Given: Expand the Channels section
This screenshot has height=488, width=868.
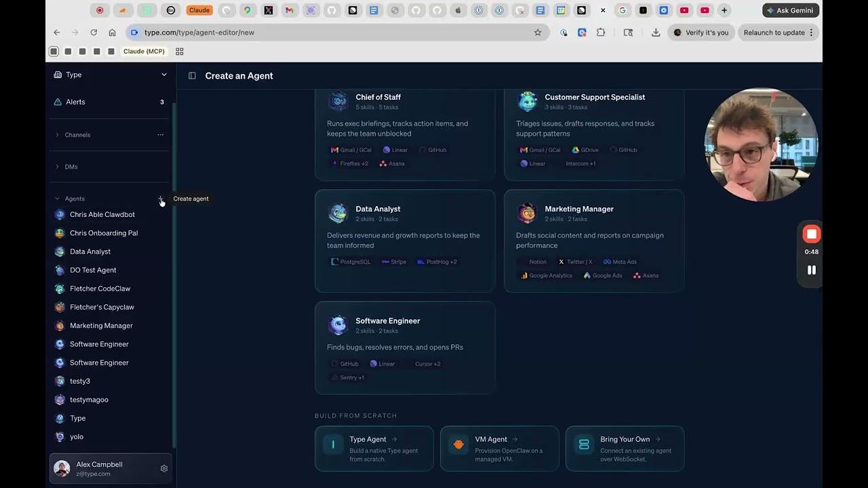Looking at the screenshot, I should point(57,135).
